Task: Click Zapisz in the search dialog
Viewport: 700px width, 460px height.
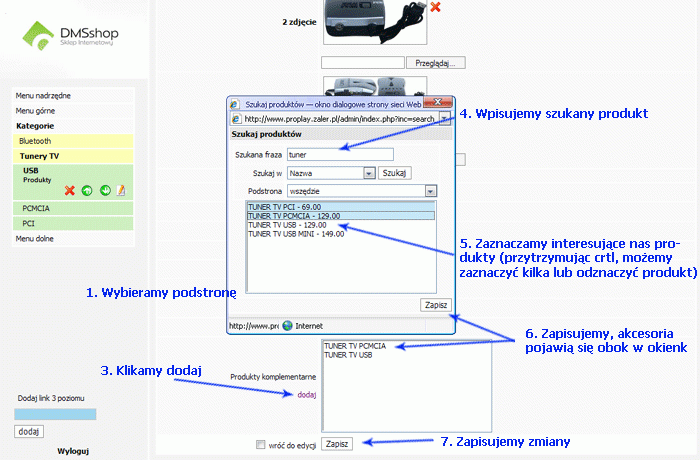Action: 436,305
